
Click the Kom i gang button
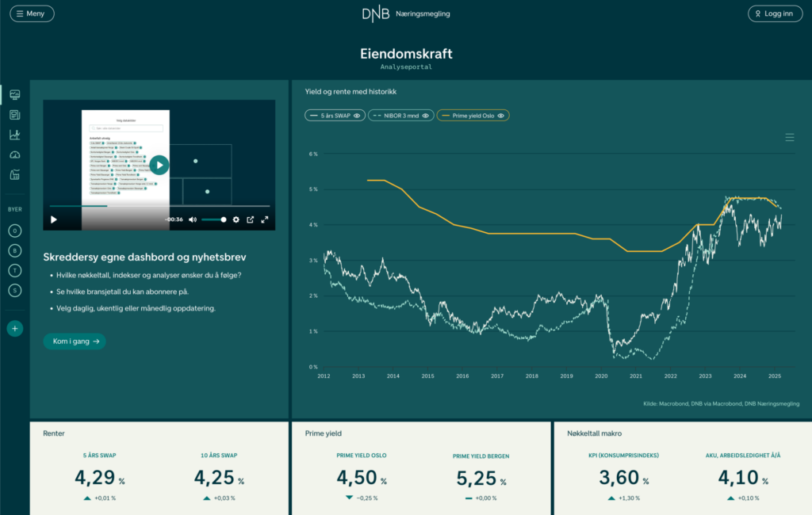coord(75,341)
